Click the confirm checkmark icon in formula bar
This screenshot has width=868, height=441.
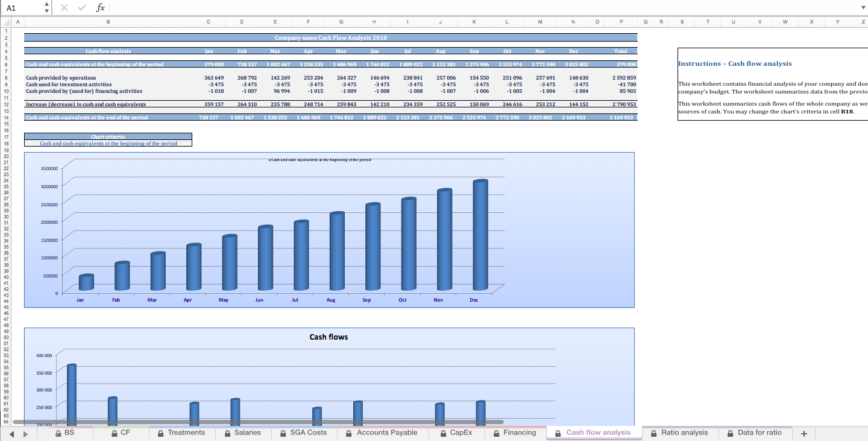81,7
